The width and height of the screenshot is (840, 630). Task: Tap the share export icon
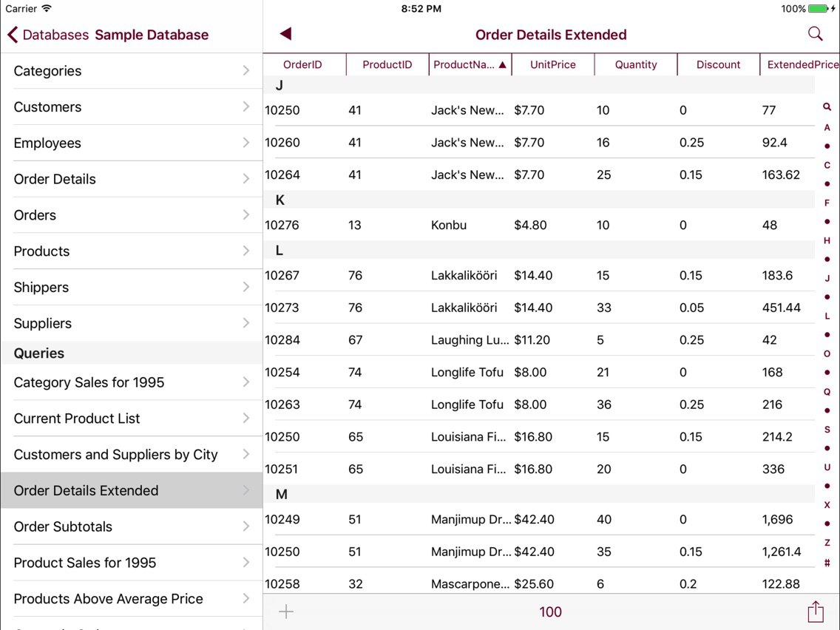coord(816,612)
